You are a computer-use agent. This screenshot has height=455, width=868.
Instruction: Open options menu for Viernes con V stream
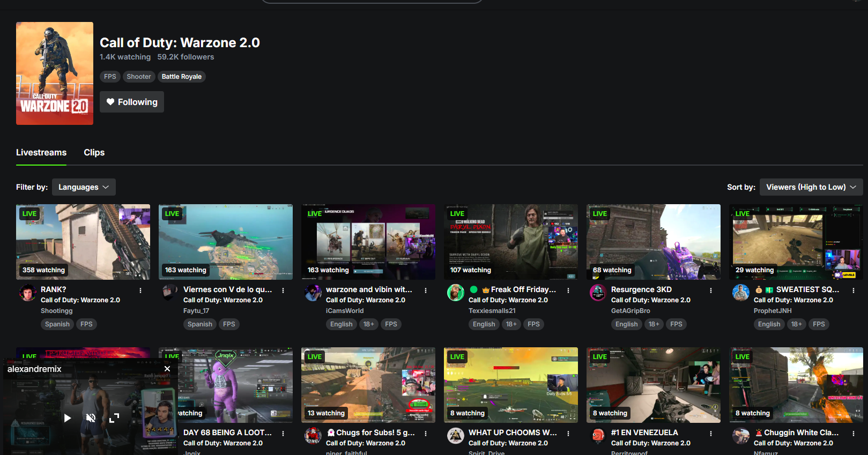pos(283,290)
